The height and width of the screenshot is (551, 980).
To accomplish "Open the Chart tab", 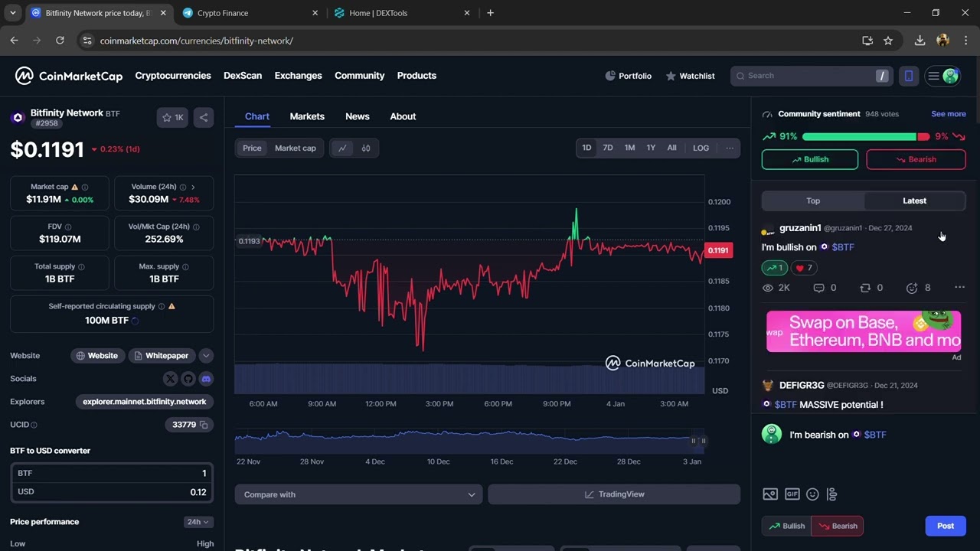I will tap(257, 116).
